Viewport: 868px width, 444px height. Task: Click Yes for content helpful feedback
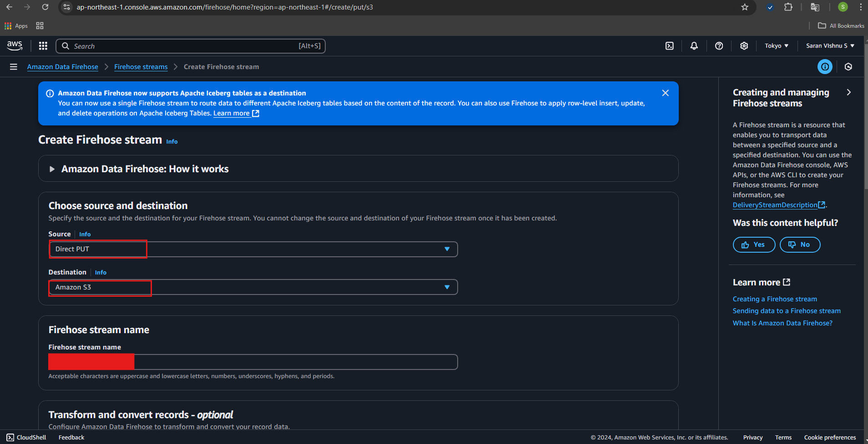753,244
